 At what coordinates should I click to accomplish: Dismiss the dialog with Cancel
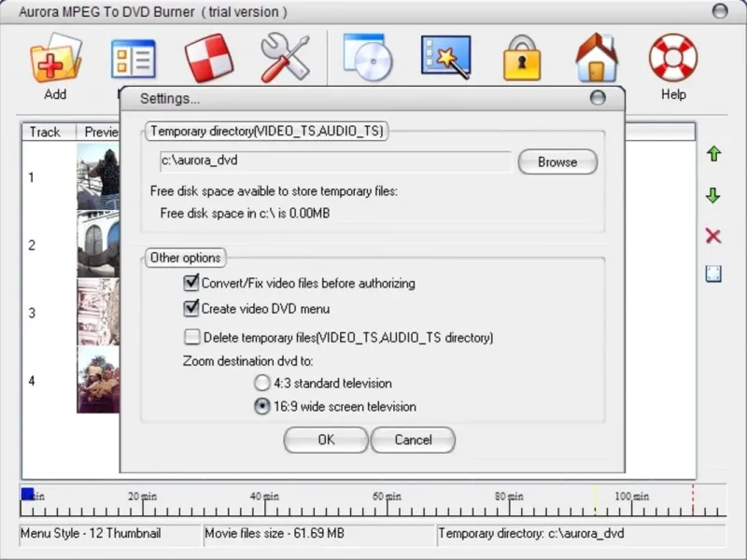tap(413, 440)
